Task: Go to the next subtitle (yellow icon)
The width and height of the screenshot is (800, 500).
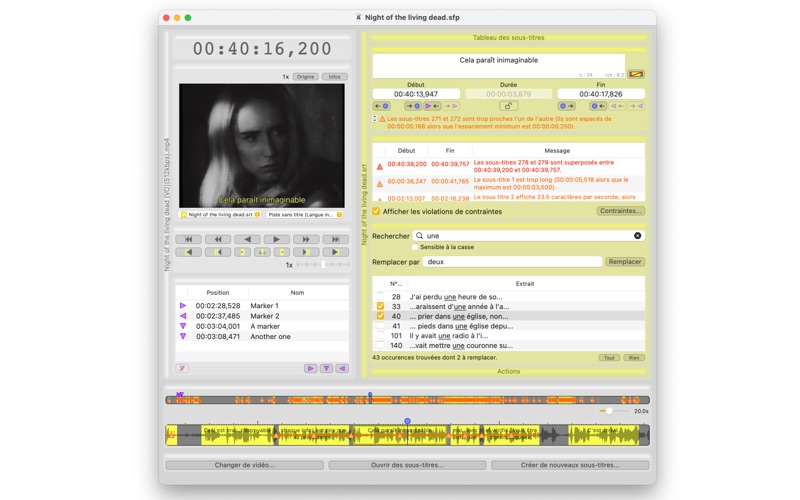Action: coord(306,252)
